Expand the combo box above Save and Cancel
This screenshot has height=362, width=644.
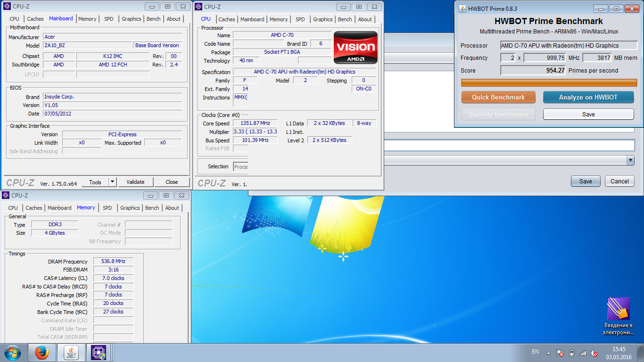pyautogui.click(x=630, y=160)
